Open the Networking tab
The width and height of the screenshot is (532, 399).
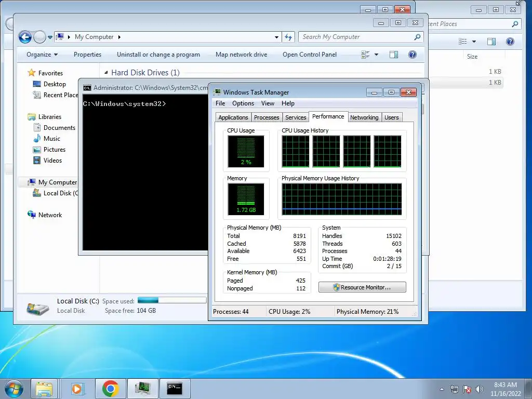pos(364,117)
